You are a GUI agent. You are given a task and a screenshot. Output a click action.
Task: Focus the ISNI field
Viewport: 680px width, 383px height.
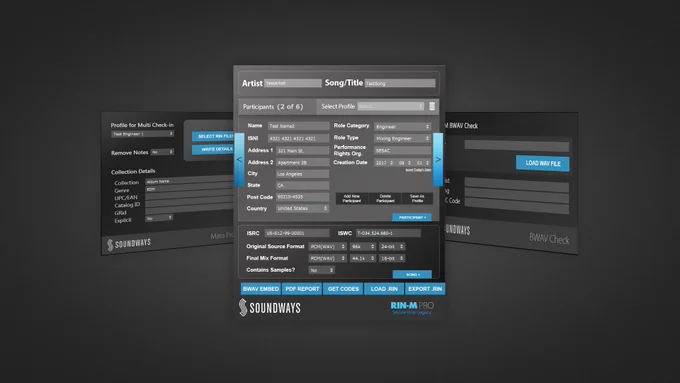coord(298,138)
